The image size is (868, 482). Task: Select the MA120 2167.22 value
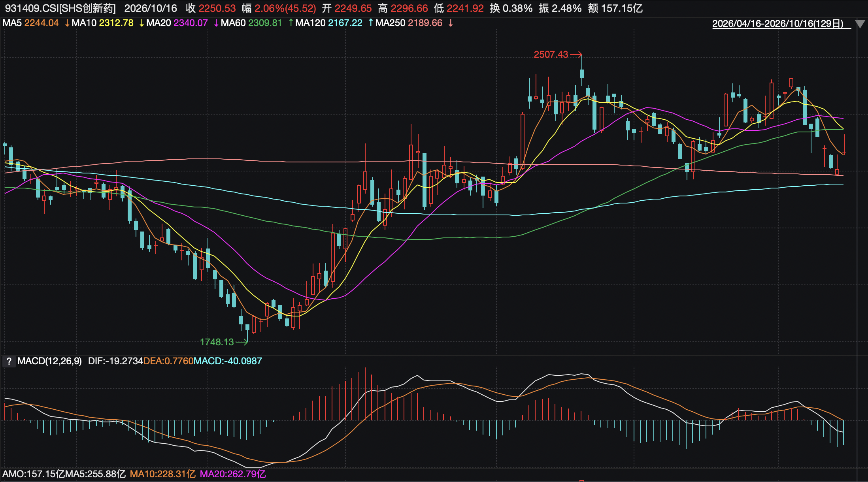pyautogui.click(x=329, y=23)
